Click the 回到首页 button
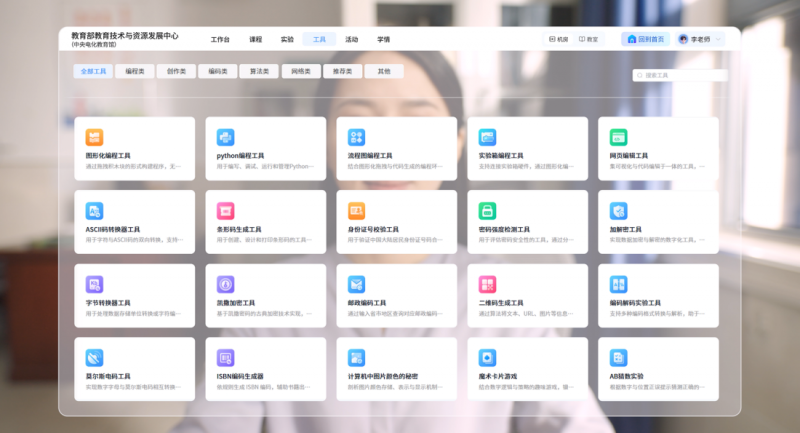Viewport: 800px width, 433px height. pos(645,39)
